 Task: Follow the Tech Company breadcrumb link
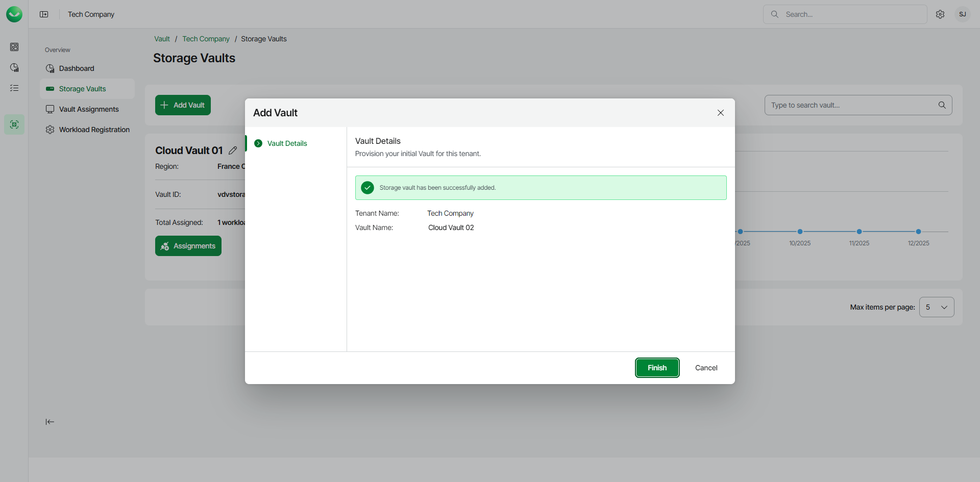[x=206, y=39]
